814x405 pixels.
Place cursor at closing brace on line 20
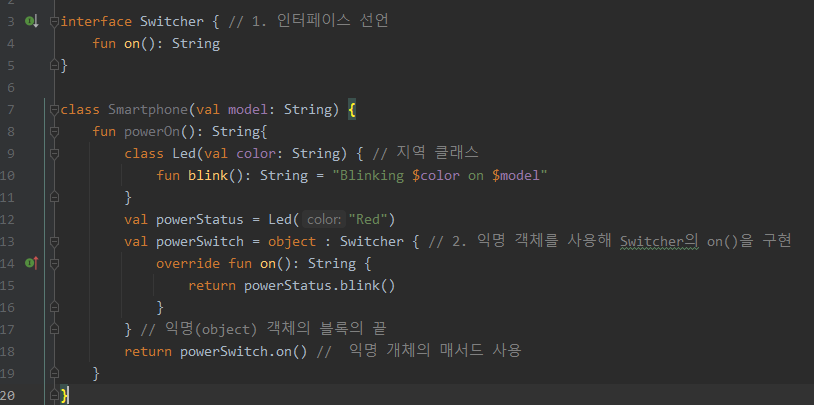(64, 396)
